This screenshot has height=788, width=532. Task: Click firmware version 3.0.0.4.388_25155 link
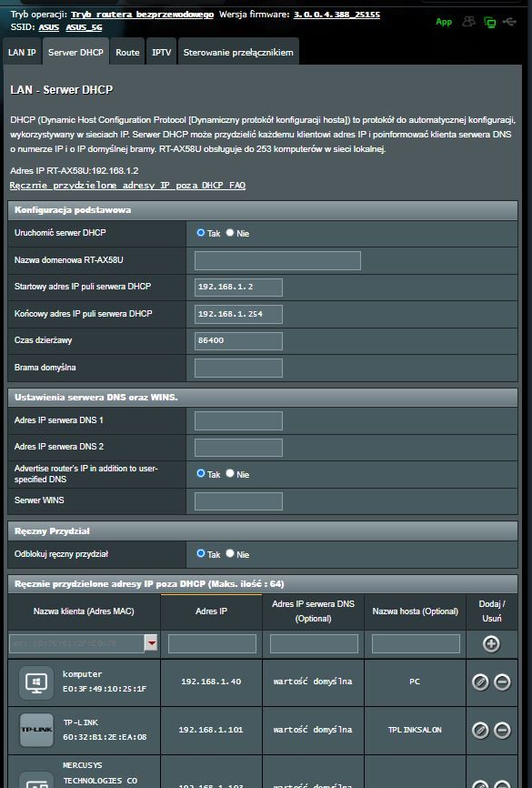[336, 15]
